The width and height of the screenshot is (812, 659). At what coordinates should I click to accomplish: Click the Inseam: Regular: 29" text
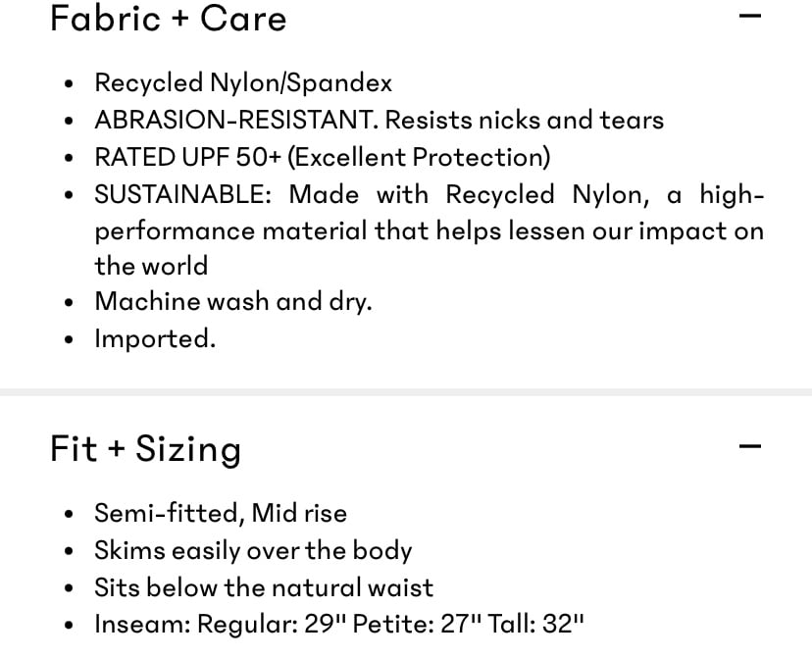(221, 624)
